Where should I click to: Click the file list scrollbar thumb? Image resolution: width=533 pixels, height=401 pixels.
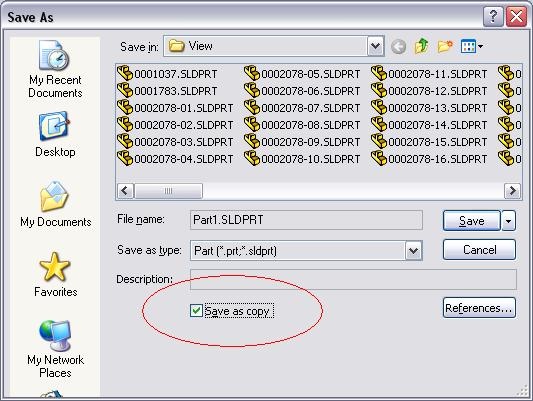coord(169,191)
